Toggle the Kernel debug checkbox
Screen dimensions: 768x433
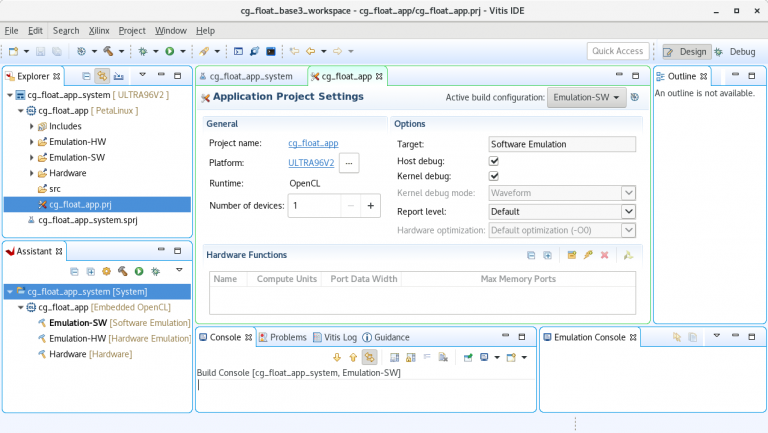pos(494,177)
